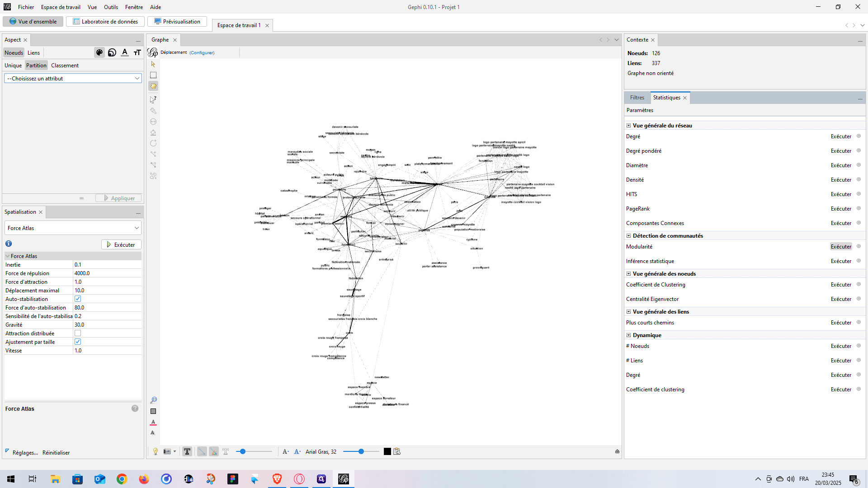This screenshot has width=868, height=488.
Task: Click the Force de répulsion value field
Action: point(107,273)
